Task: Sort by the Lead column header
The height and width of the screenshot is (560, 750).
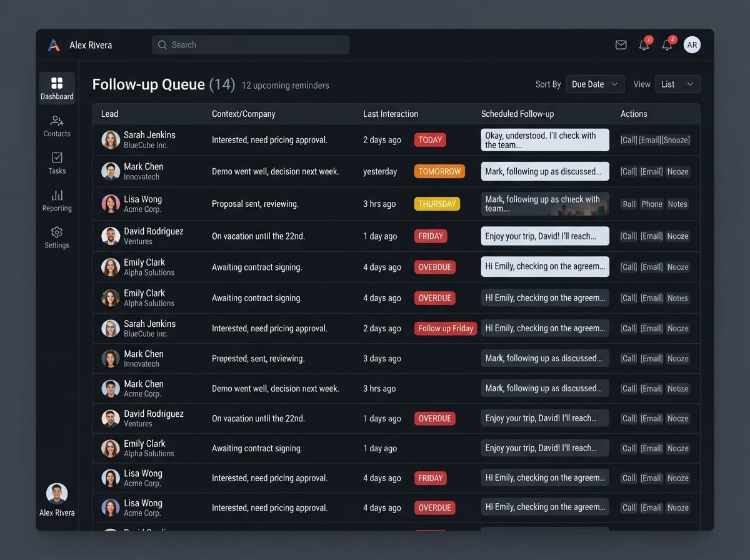Action: point(110,114)
